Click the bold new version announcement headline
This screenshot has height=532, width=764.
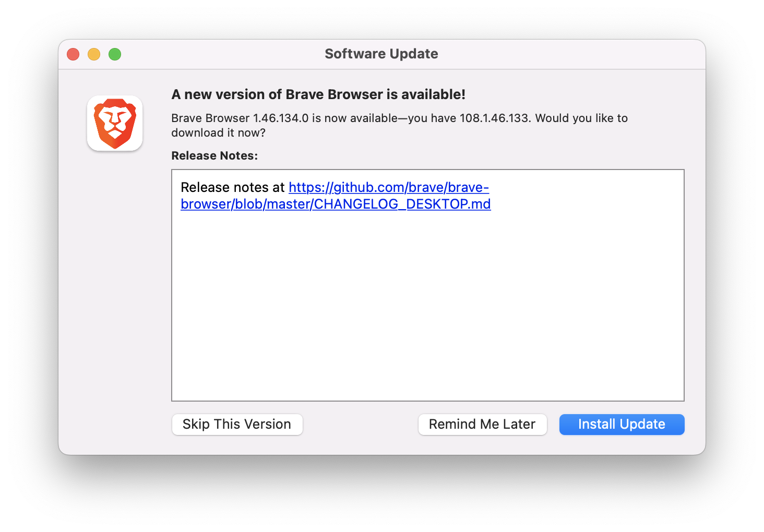coord(318,94)
